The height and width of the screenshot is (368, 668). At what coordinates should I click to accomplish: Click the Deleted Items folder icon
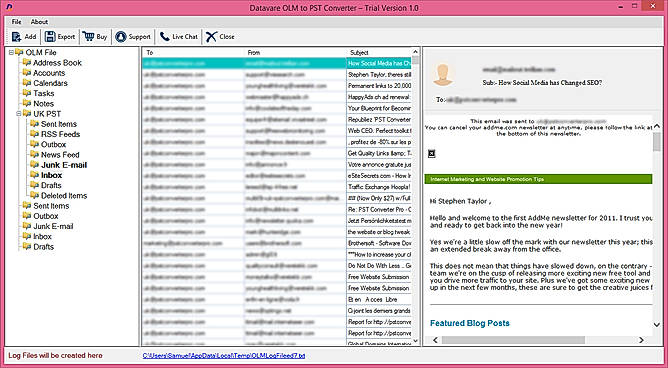tap(35, 196)
